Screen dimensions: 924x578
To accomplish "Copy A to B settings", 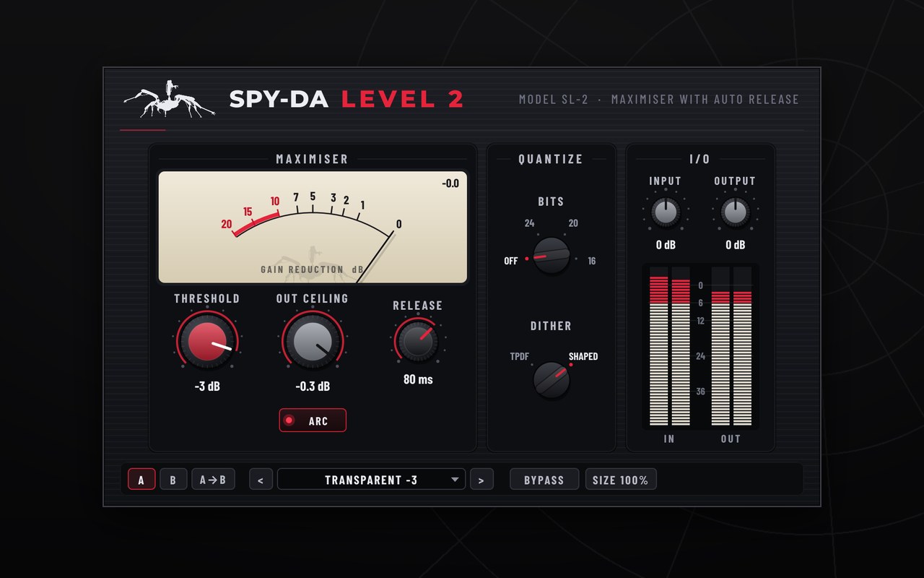I will [213, 480].
